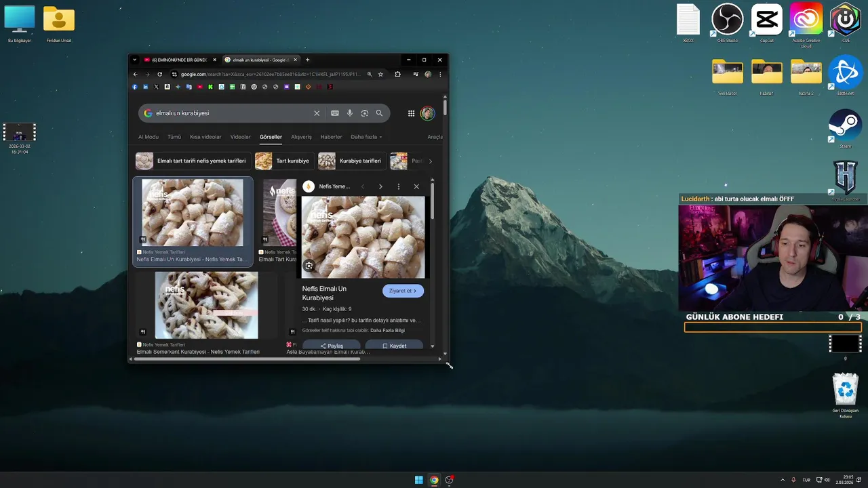Open iCUE desktop shortcut
This screenshot has width=868, height=488.
tap(845, 24)
